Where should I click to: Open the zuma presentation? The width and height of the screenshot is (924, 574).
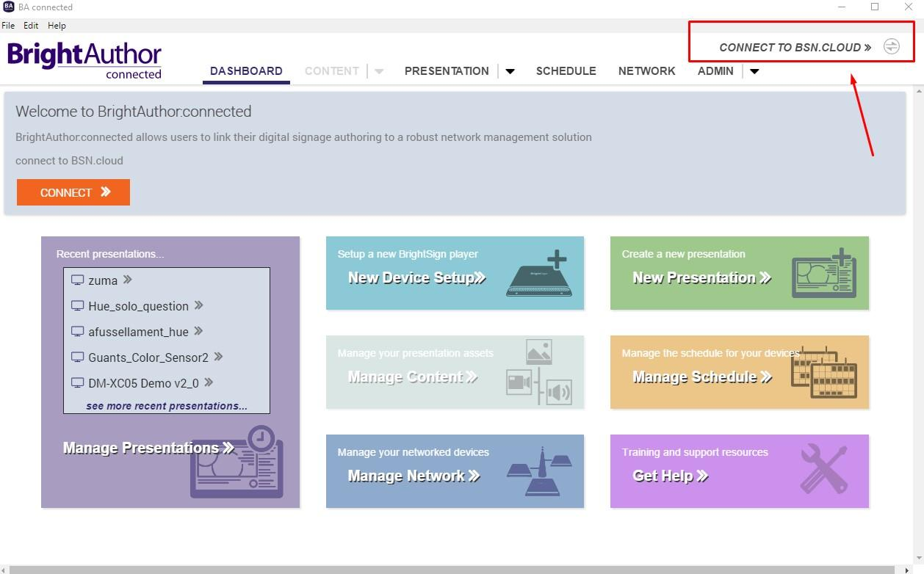point(103,280)
